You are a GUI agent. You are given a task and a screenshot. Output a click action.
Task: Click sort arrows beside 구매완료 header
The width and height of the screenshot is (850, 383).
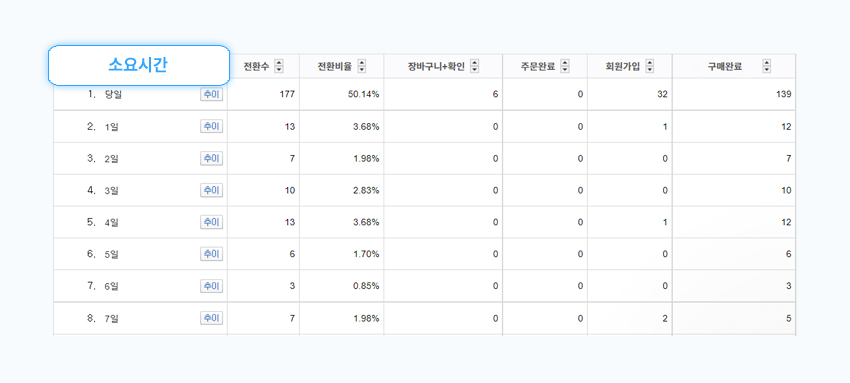[x=767, y=66]
